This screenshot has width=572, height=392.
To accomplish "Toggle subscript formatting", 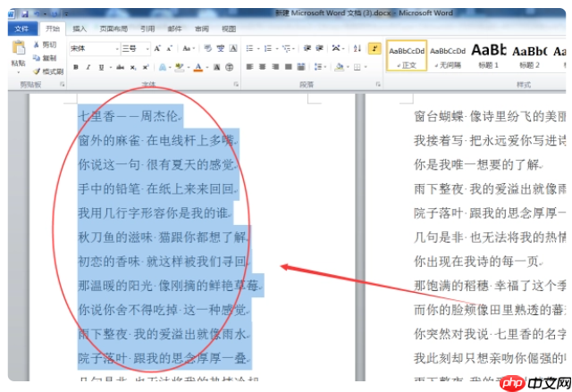I will 133,67.
